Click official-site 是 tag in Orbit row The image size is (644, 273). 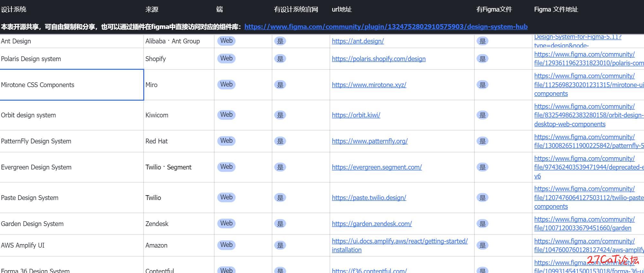(280, 115)
